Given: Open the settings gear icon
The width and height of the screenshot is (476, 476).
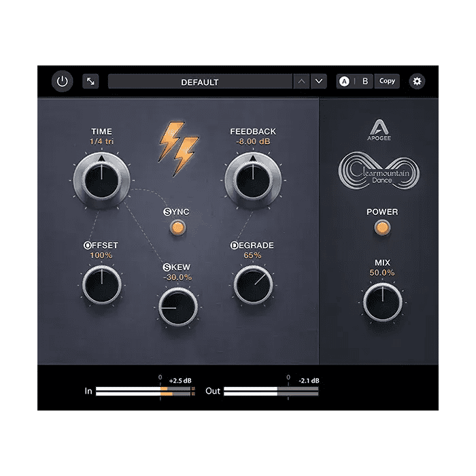Looking at the screenshot, I should coord(417,82).
